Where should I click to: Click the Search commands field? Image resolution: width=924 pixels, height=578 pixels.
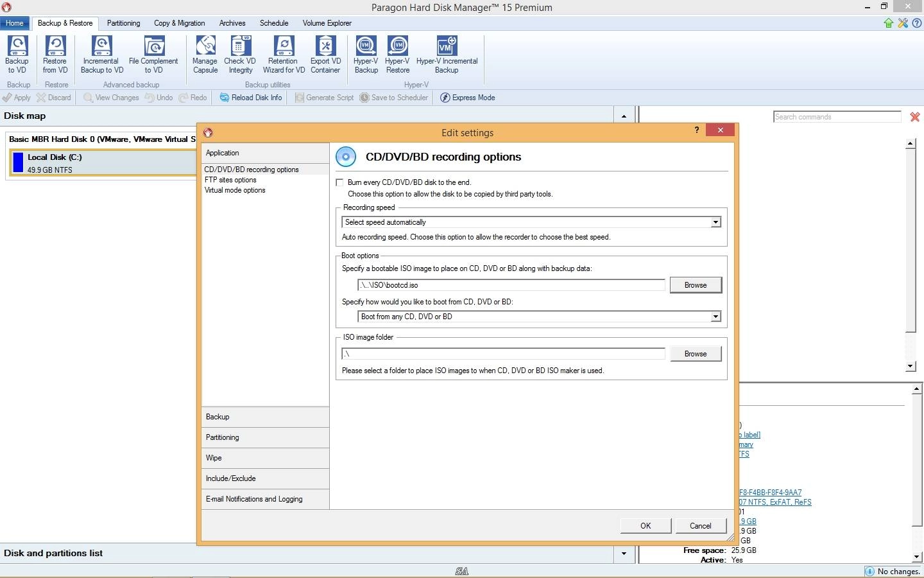click(x=837, y=117)
